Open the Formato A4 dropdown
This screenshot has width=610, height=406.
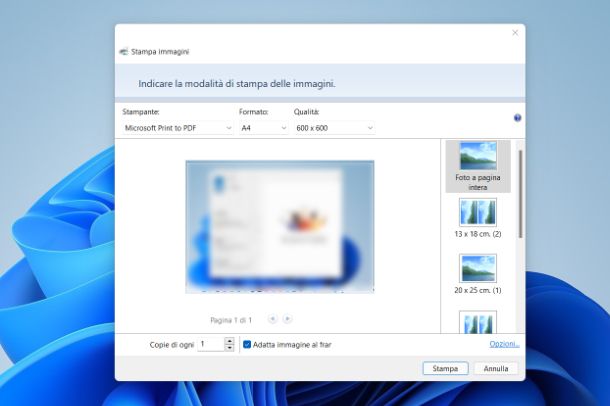(x=263, y=128)
